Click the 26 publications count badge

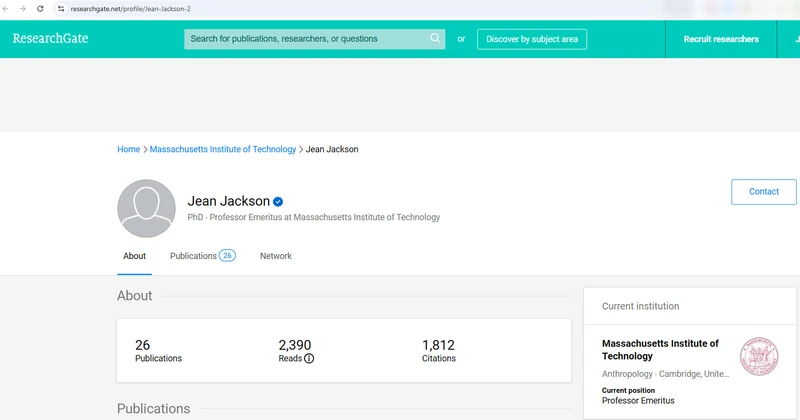click(227, 255)
